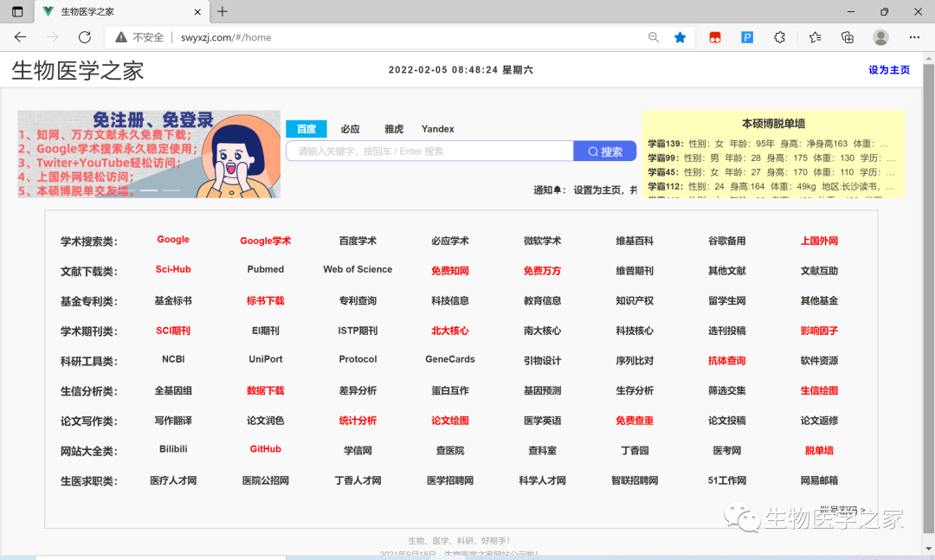
Task: Click the blue favorite star icon
Action: [x=680, y=37]
